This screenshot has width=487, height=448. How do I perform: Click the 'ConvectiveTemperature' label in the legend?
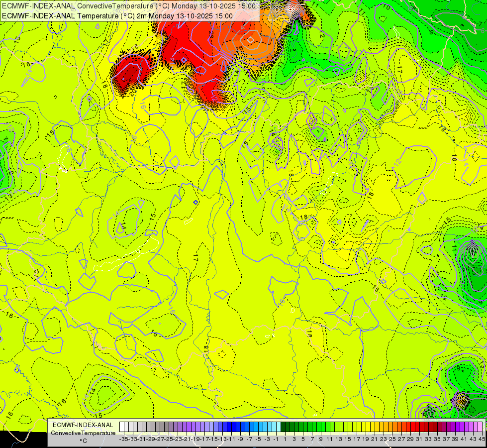83,433
